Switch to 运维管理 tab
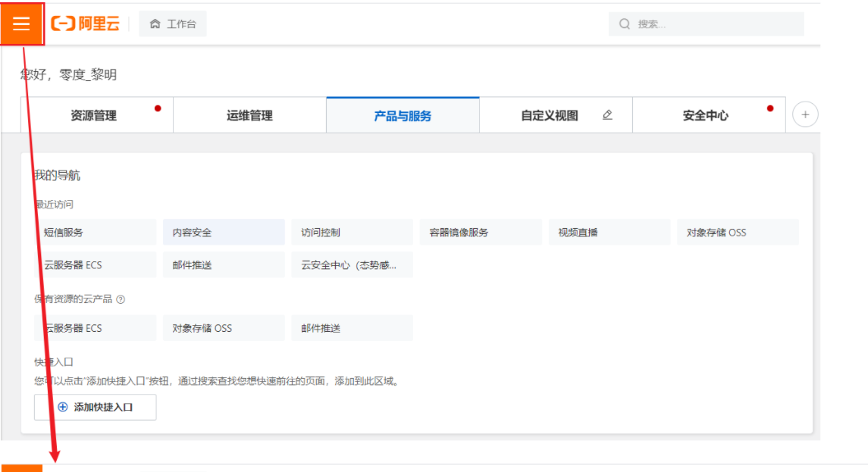 click(x=249, y=115)
